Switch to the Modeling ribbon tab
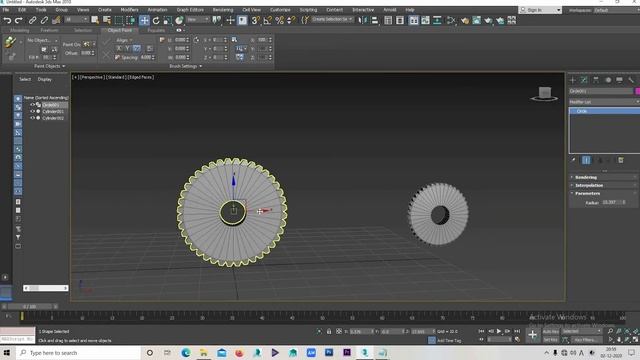This screenshot has height=360, width=640. [20, 30]
